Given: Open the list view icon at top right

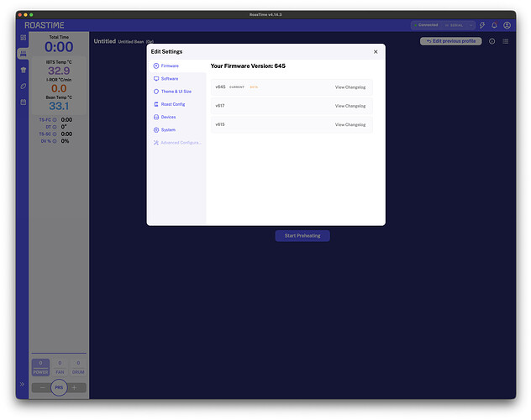Looking at the screenshot, I should pyautogui.click(x=506, y=41).
